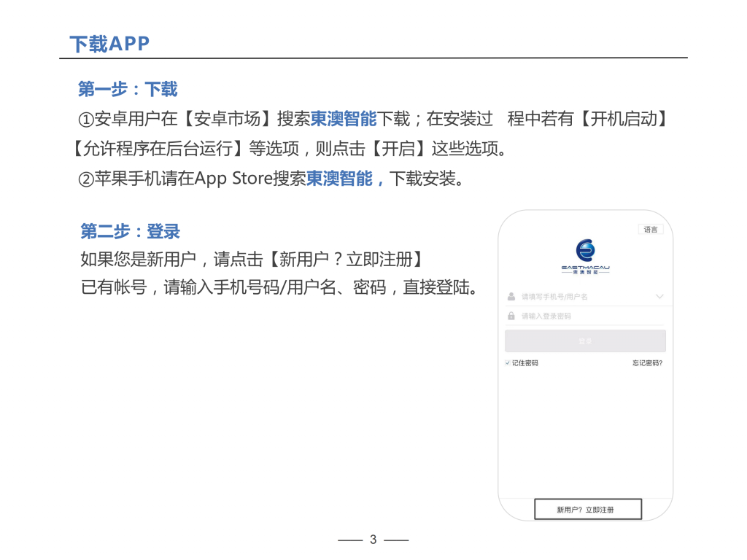Open the 忘记密码? link

648,363
